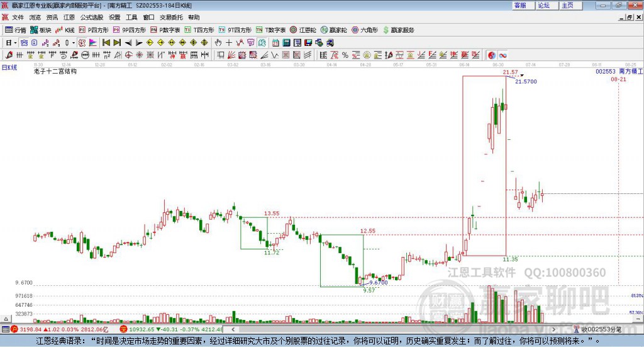Open the 帮助 menu
Image resolution: width=644 pixels, height=347 pixels.
(x=194, y=17)
